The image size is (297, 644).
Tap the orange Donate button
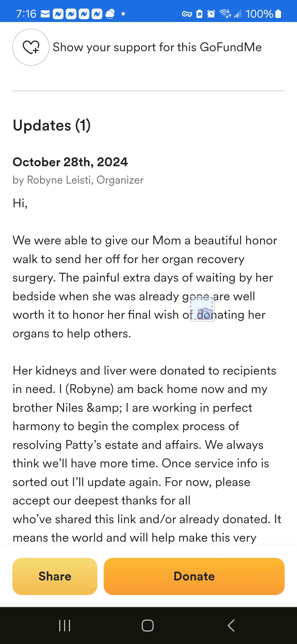(x=194, y=576)
